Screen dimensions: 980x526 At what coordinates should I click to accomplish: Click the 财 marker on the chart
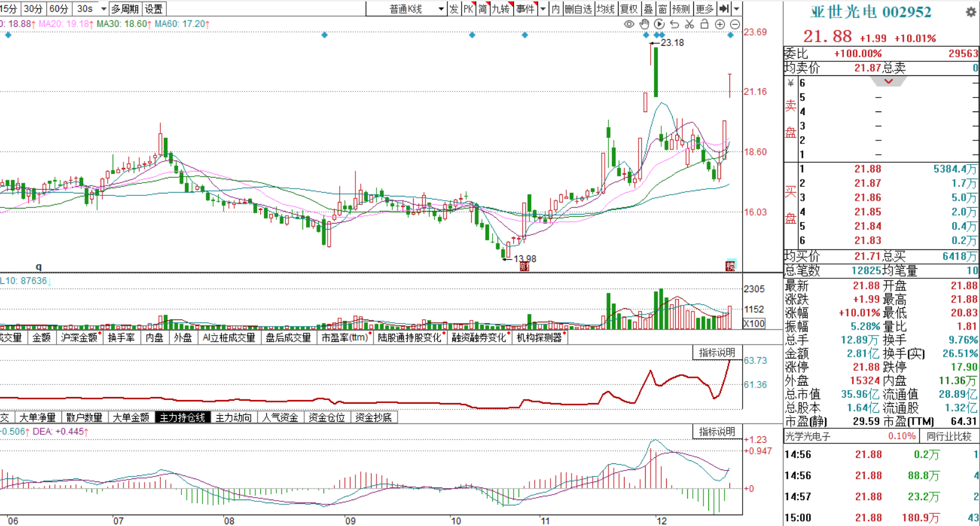[x=524, y=266]
